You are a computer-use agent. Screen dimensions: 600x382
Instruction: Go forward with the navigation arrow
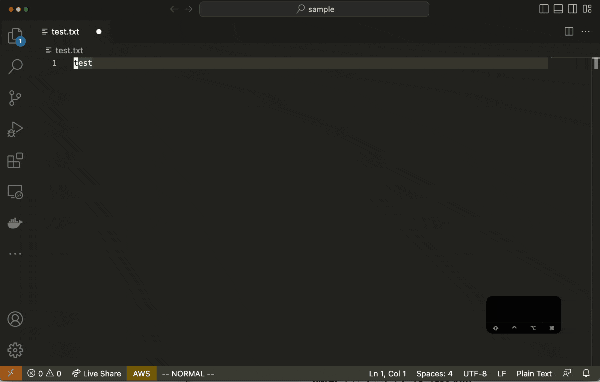[189, 9]
